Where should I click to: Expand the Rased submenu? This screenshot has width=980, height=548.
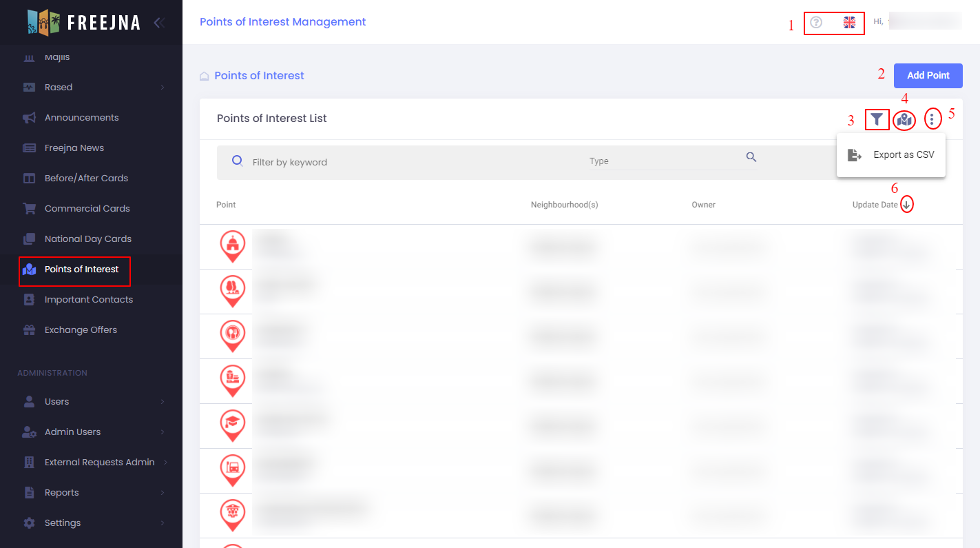pos(163,88)
